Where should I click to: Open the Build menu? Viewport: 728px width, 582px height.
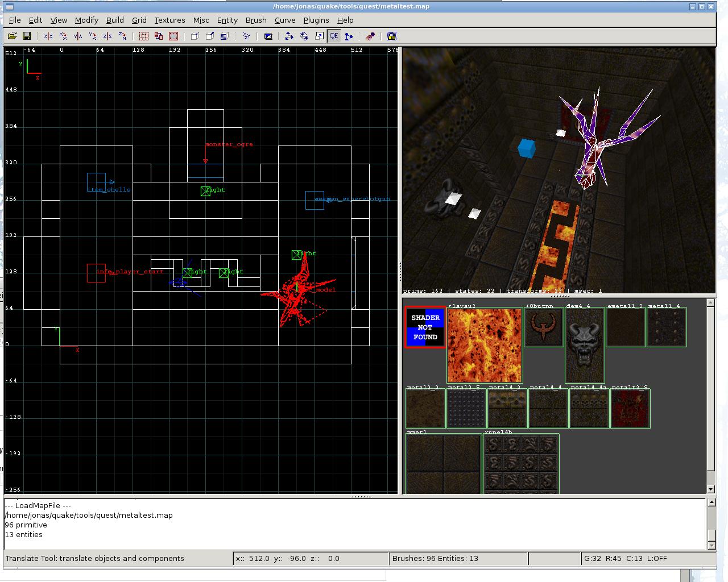[x=115, y=20]
